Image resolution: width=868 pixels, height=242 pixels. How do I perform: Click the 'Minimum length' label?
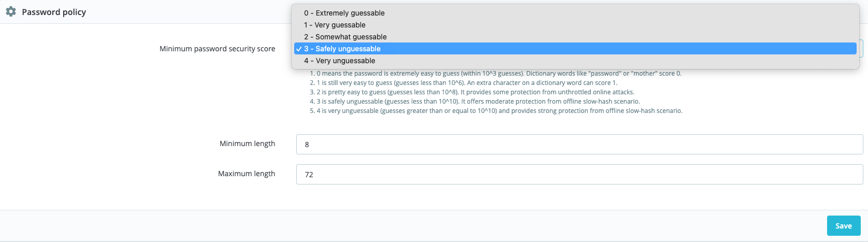point(247,144)
